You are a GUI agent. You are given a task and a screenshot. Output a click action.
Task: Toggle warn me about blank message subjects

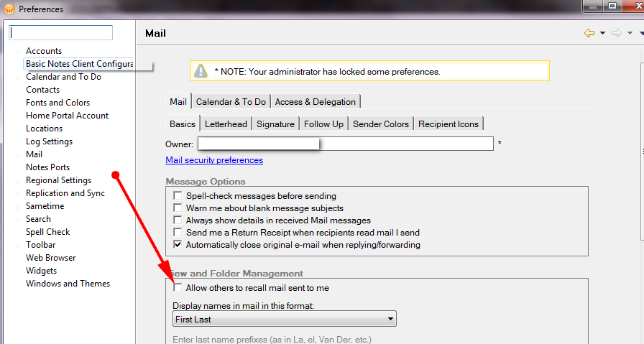click(x=178, y=208)
